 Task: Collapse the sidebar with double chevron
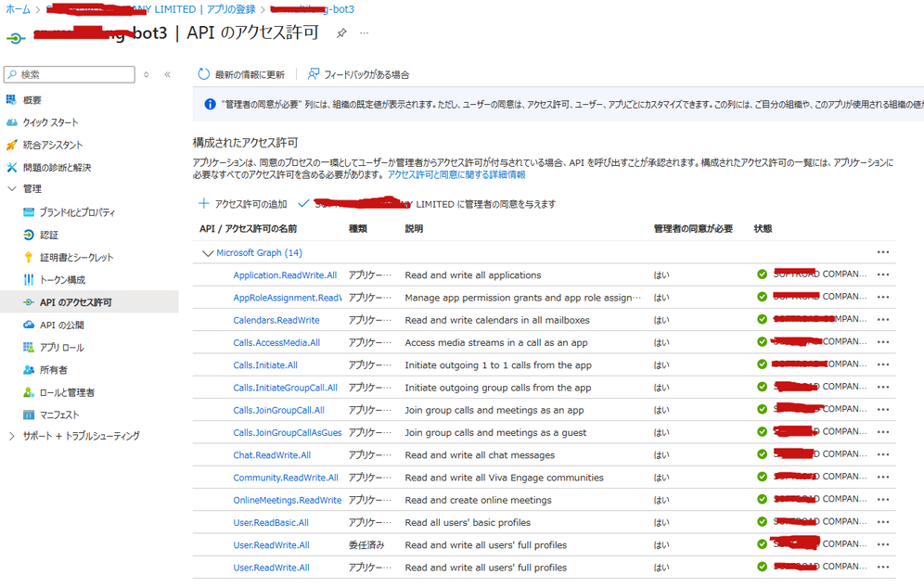(167, 74)
